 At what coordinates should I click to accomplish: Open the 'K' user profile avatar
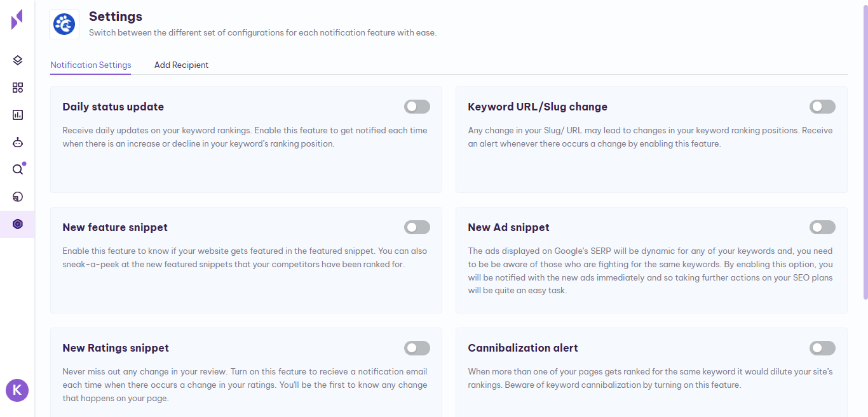[17, 390]
